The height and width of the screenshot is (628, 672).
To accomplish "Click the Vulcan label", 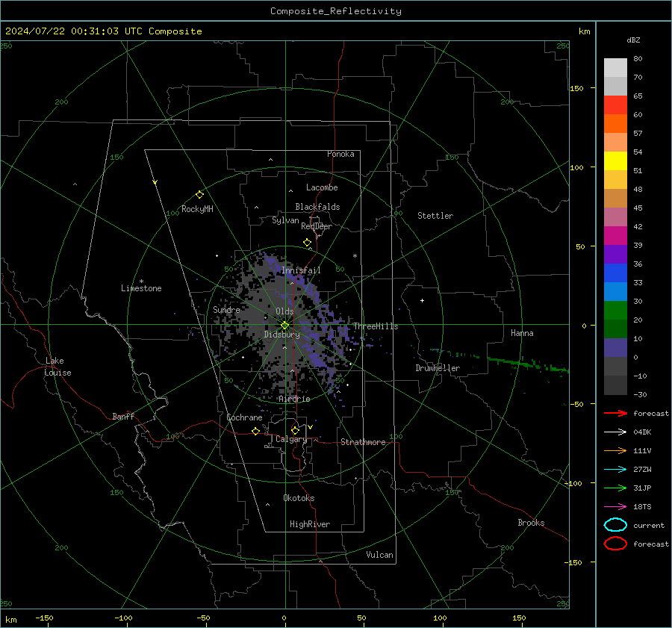I will (379, 555).
